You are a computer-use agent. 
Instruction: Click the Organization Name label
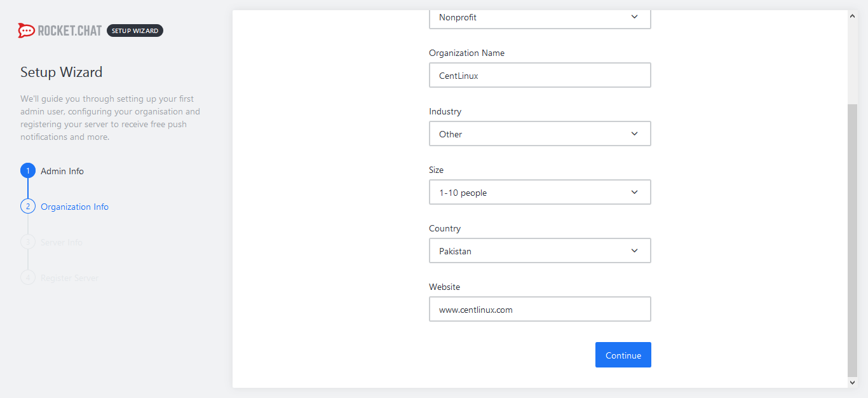467,53
